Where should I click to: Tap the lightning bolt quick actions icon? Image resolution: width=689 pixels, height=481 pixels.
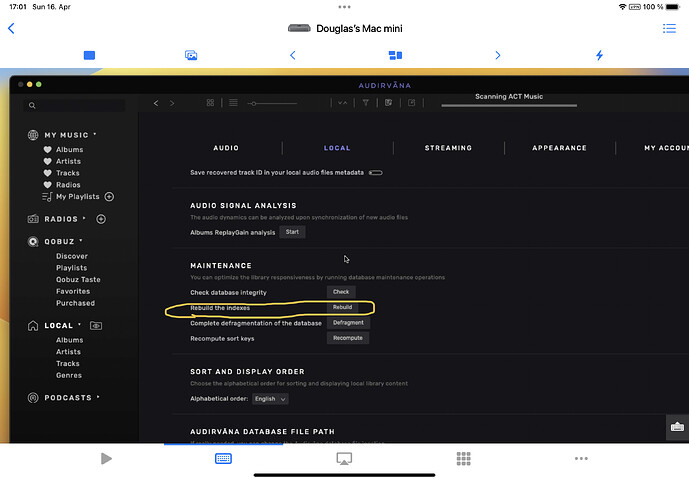[x=599, y=55]
